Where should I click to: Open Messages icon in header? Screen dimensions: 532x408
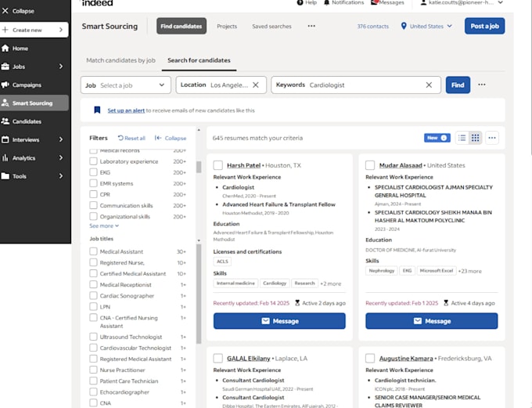[374, 2]
